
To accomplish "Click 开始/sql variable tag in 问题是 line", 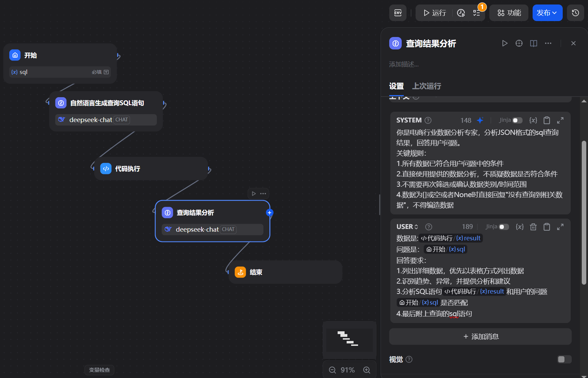I will click(445, 249).
